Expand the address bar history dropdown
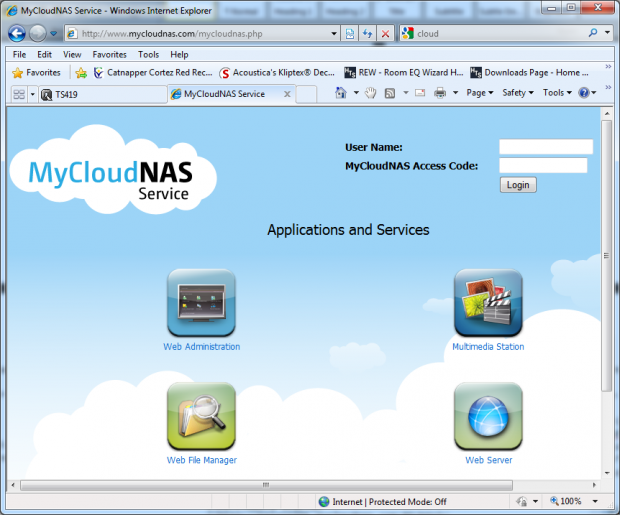Viewport: 620px width, 515px height. click(334, 34)
